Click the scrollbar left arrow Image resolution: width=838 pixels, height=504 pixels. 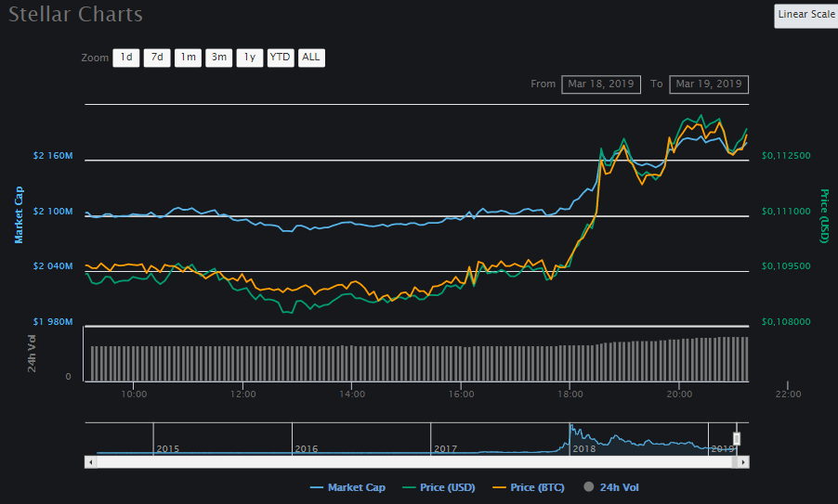pos(90,461)
